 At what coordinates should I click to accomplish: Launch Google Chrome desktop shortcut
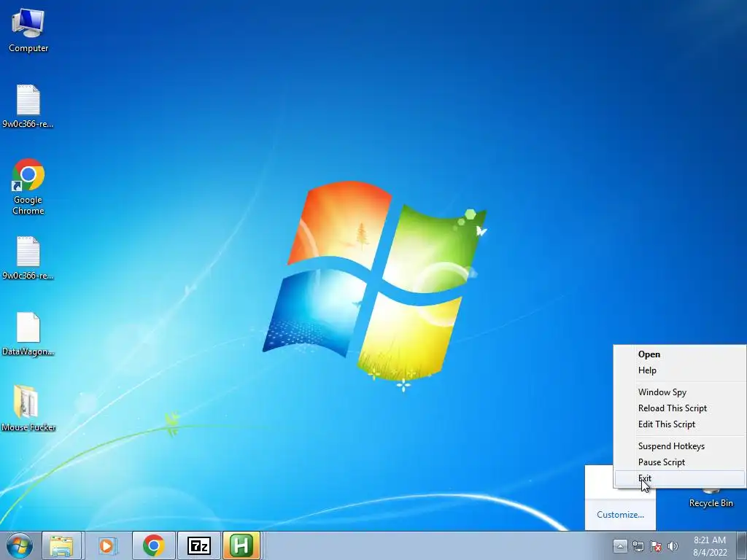click(x=28, y=187)
